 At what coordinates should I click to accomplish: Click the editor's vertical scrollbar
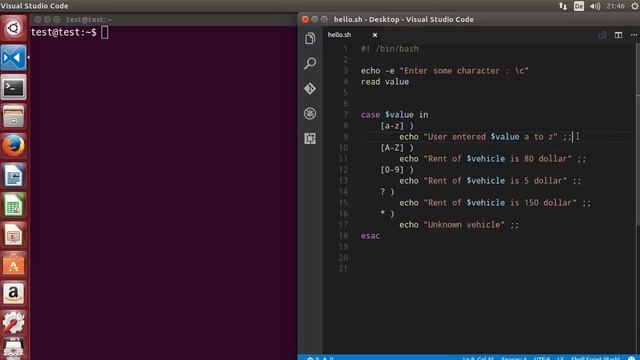point(637,135)
